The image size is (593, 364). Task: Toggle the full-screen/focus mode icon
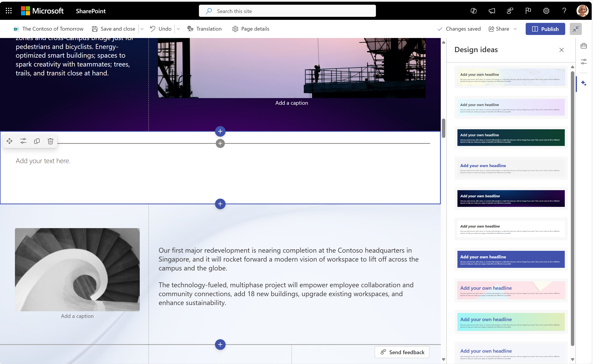click(x=576, y=29)
